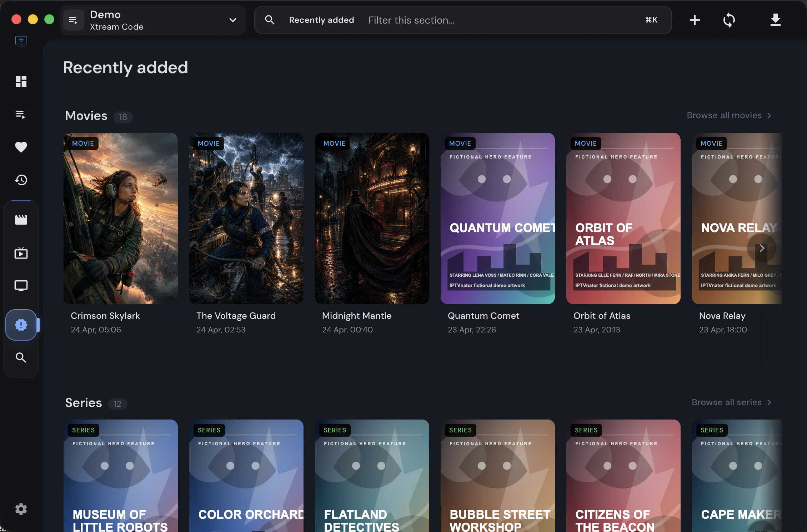807x532 pixels.
Task: Click the date 23 Apr, 18:00
Action: coord(723,330)
